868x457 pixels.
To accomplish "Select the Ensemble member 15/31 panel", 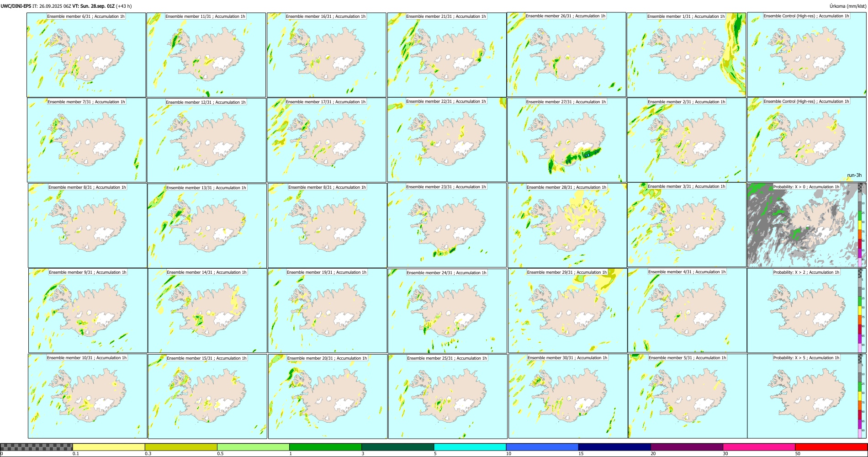I will coord(207,396).
